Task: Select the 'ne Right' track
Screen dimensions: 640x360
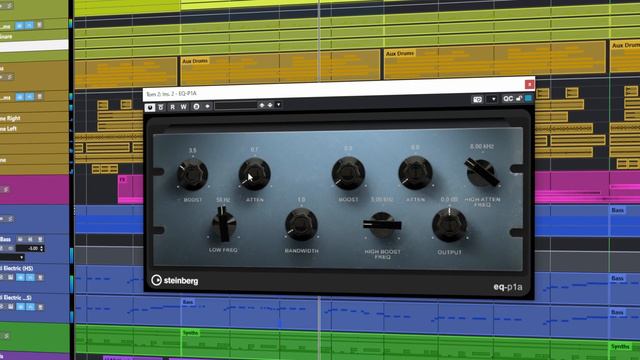Action: (x=10, y=118)
